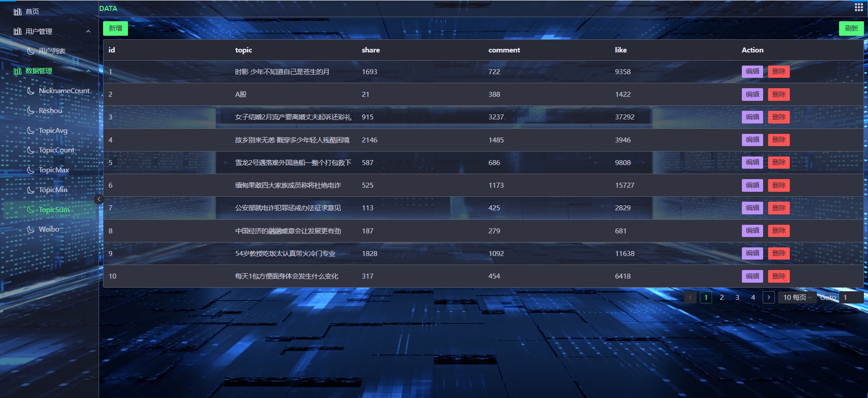
Task: Go to page 2 in pagination
Action: click(722, 297)
